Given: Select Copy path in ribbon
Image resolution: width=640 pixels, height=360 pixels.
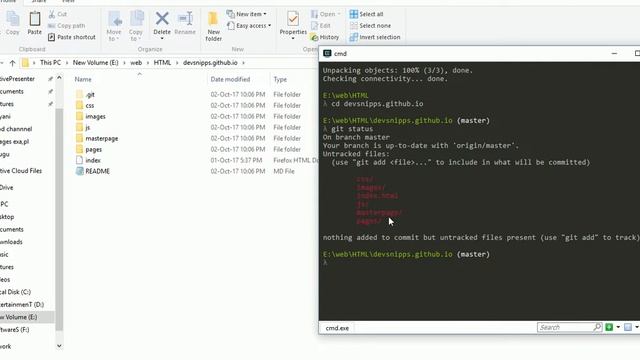Looking at the screenshot, I should (67, 25).
